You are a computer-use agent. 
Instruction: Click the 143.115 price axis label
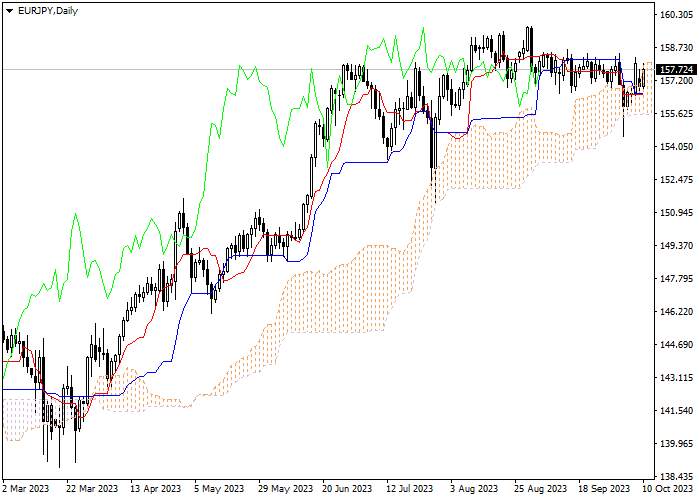point(676,378)
